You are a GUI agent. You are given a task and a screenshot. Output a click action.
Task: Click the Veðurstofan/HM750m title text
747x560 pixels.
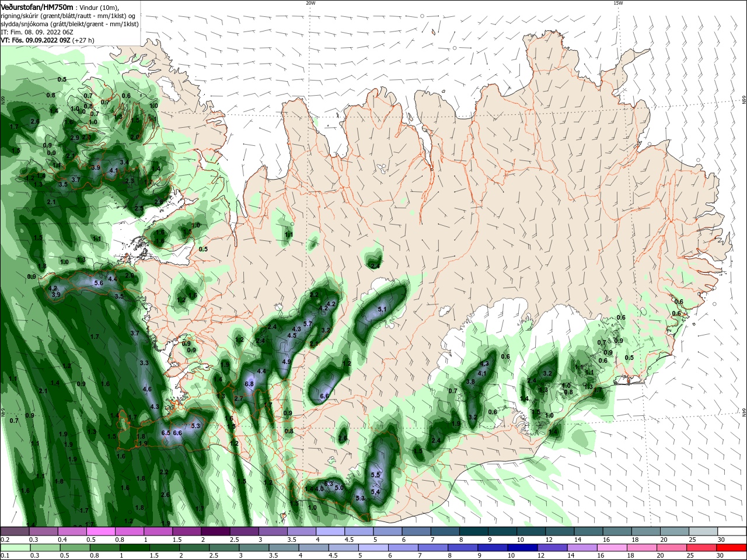37,6
